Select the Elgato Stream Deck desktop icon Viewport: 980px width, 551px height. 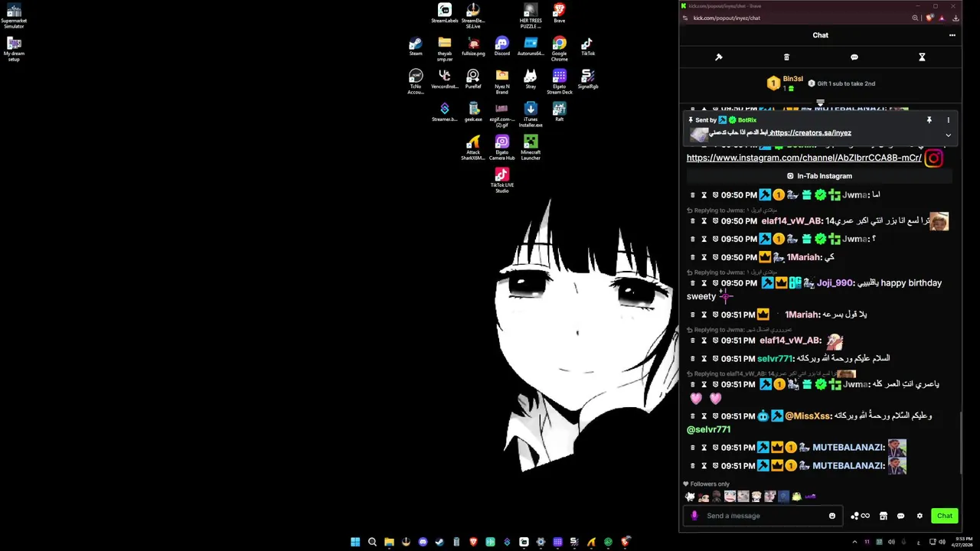(x=560, y=82)
